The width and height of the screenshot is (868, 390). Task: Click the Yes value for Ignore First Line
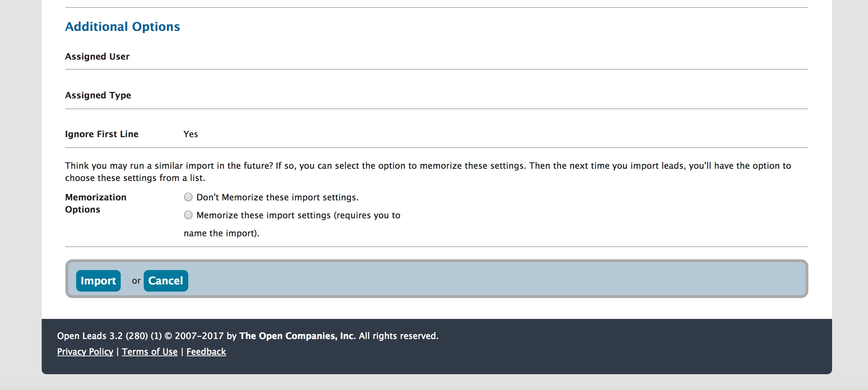click(191, 134)
